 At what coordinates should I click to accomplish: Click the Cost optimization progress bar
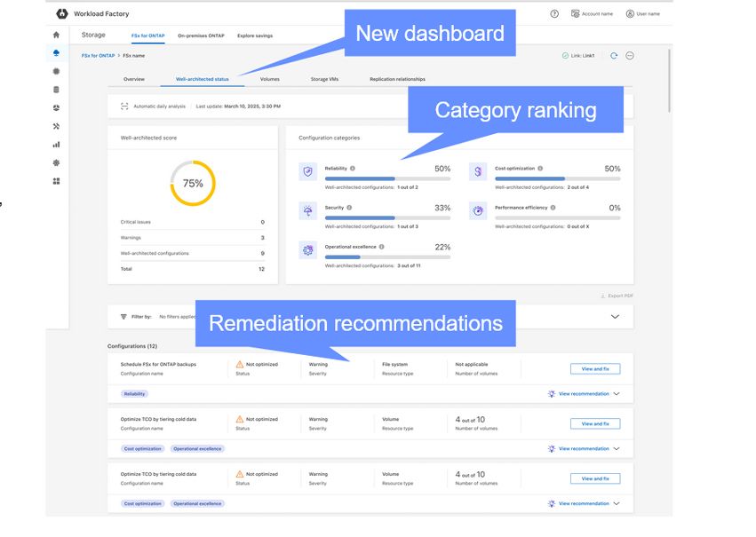point(558,178)
